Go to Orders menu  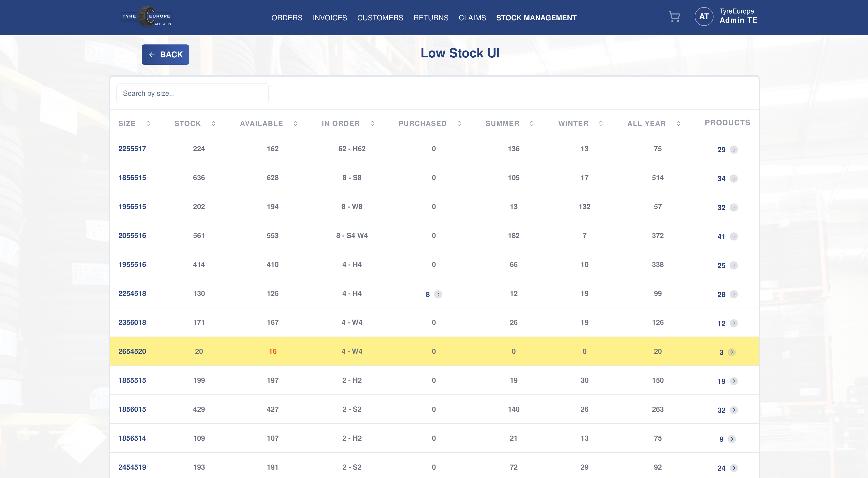(287, 18)
